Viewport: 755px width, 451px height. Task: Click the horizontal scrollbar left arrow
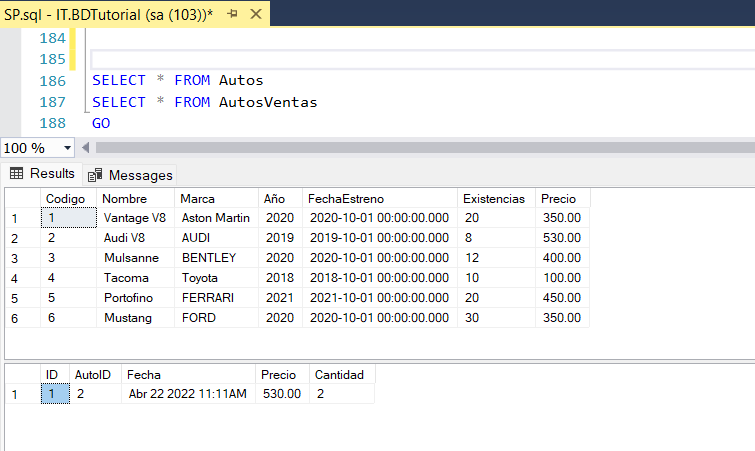pyautogui.click(x=86, y=148)
